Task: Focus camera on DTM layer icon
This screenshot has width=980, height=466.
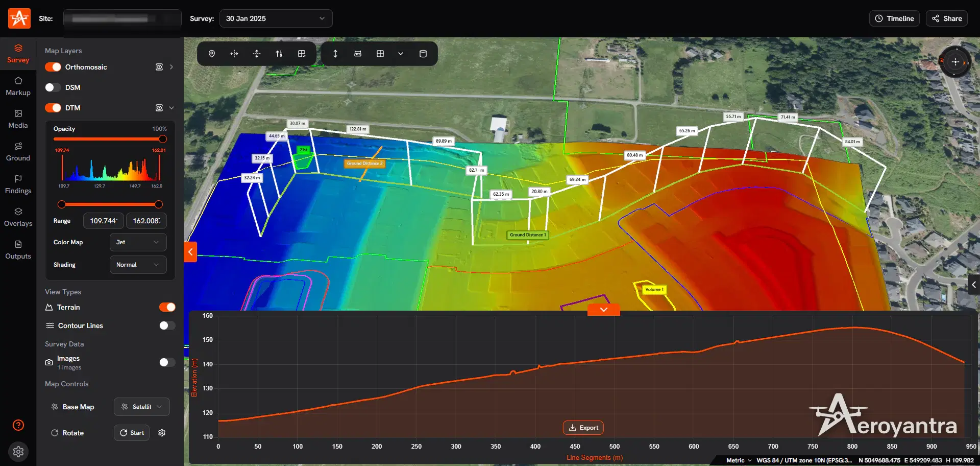Action: [x=159, y=108]
